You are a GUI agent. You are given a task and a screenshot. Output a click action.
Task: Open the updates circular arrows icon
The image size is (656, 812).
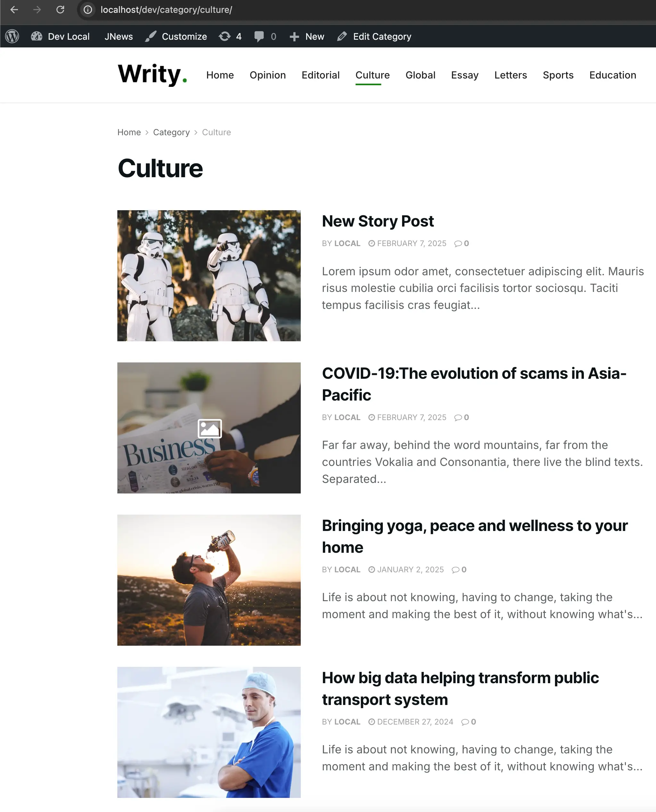[x=224, y=36]
